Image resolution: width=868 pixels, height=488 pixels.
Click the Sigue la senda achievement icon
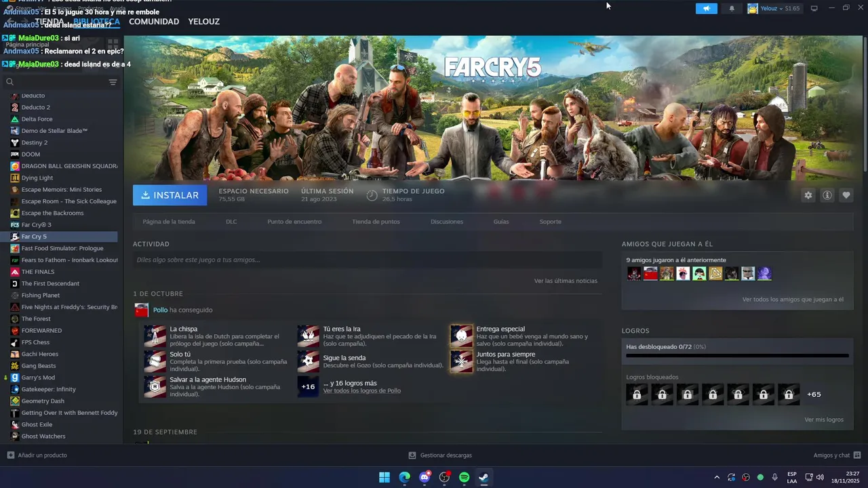308,361
